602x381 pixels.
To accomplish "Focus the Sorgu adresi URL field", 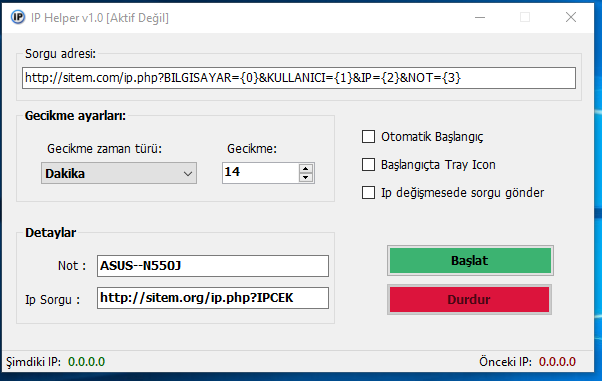I will click(x=299, y=78).
